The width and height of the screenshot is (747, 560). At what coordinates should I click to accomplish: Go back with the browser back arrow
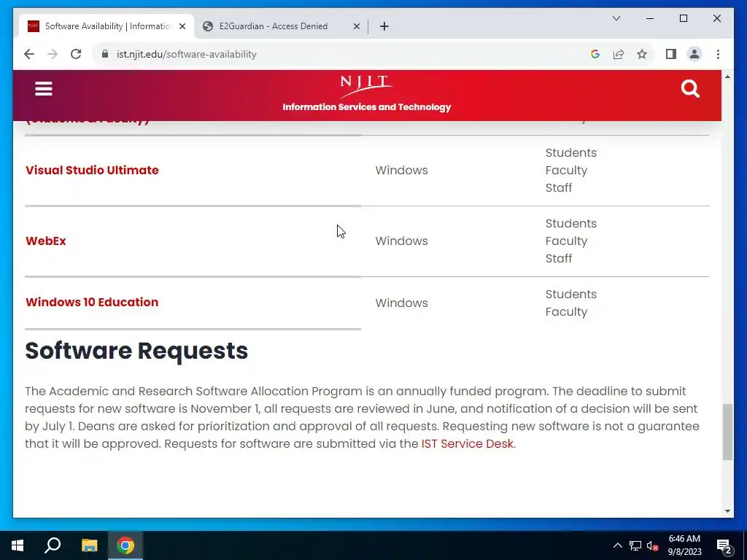[x=29, y=54]
